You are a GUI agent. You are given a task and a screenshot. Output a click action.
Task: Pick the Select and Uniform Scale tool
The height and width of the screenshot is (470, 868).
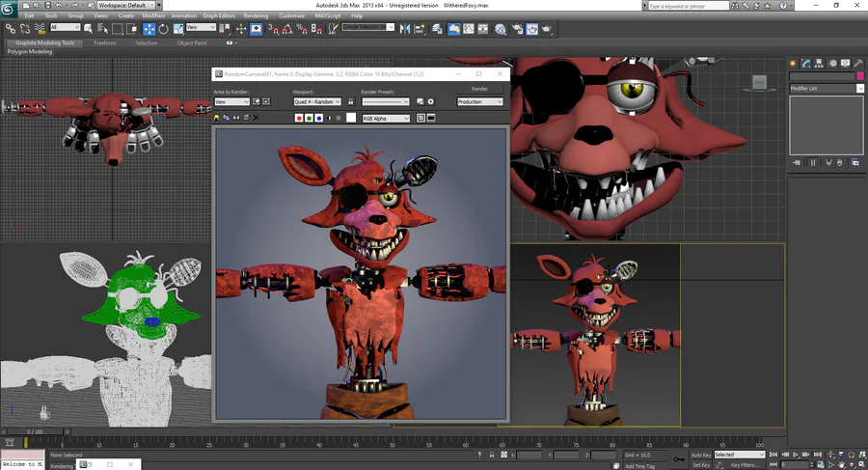(x=177, y=29)
